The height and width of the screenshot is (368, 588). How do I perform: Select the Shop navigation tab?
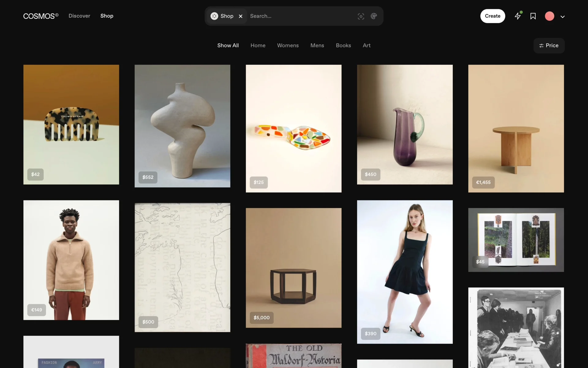click(x=107, y=16)
